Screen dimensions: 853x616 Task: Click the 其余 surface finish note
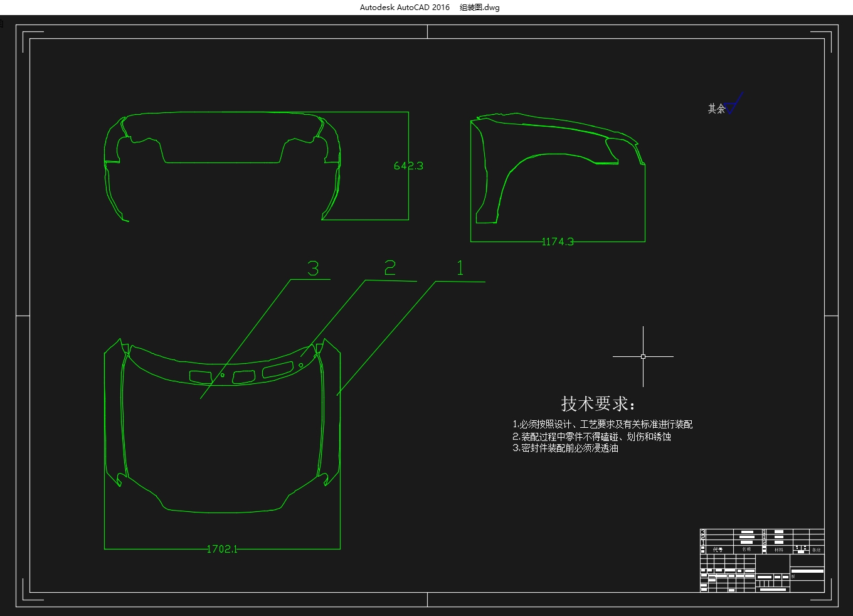pos(716,109)
